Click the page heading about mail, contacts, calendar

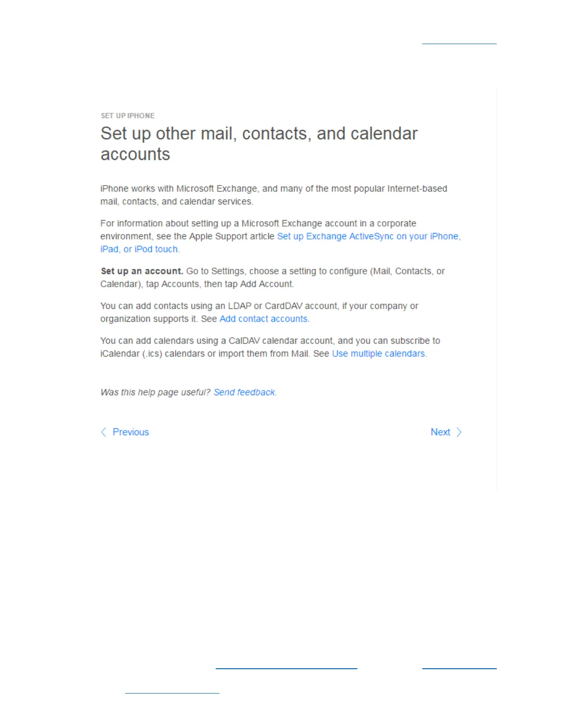point(259,144)
